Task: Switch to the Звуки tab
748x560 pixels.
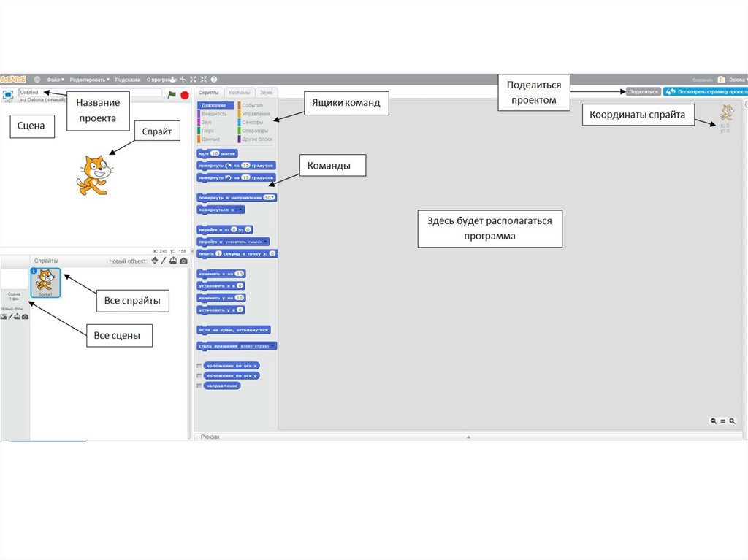Action: [x=266, y=93]
